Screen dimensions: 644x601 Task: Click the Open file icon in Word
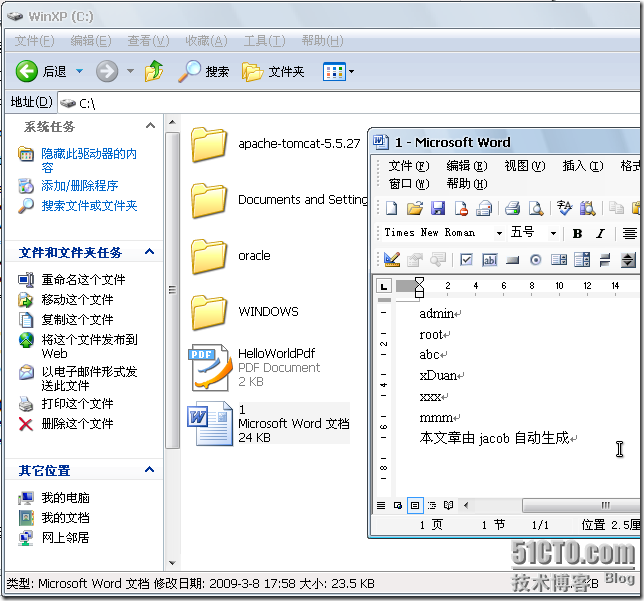tap(415, 208)
